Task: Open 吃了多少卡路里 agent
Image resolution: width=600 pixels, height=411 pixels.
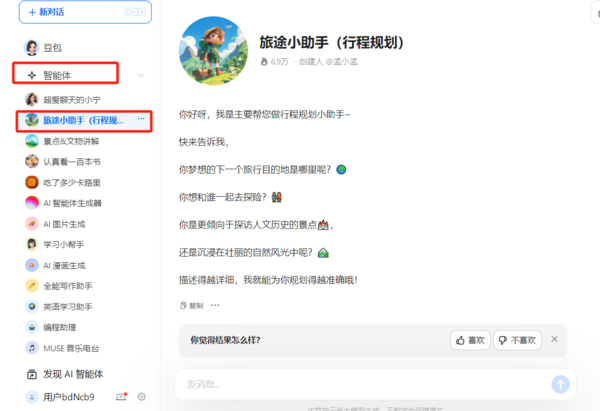Action: point(72,183)
